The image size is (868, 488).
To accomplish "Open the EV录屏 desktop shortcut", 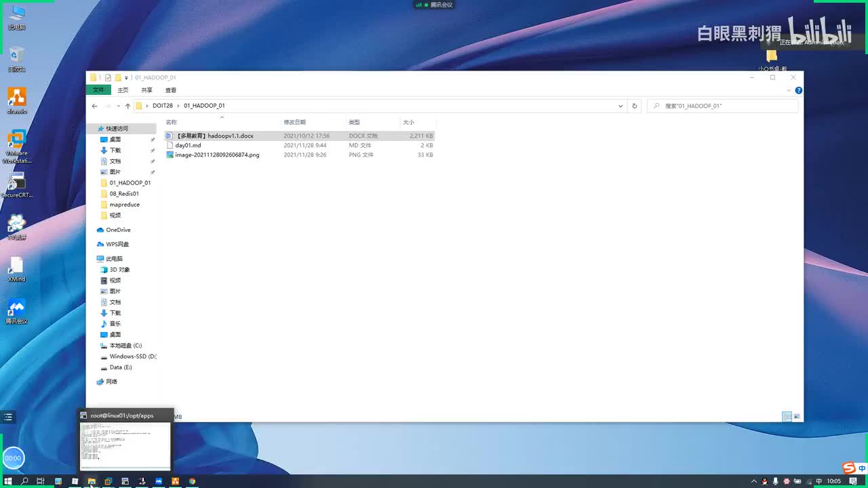I will tap(16, 227).
